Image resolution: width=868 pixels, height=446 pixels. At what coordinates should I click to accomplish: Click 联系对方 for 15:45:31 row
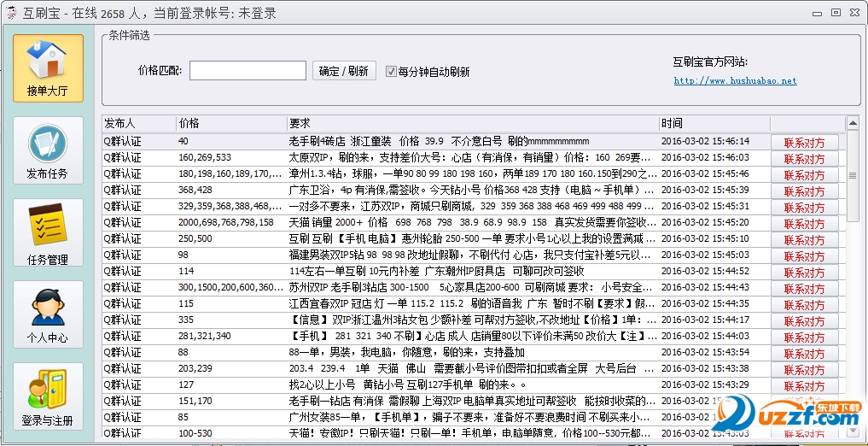(x=804, y=208)
